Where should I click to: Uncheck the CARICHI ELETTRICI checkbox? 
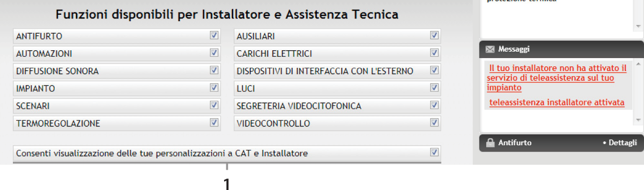(x=434, y=53)
